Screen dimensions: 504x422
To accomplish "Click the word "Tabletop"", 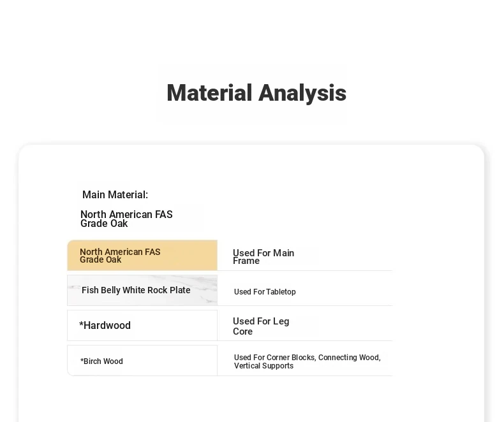I will 281,292.
